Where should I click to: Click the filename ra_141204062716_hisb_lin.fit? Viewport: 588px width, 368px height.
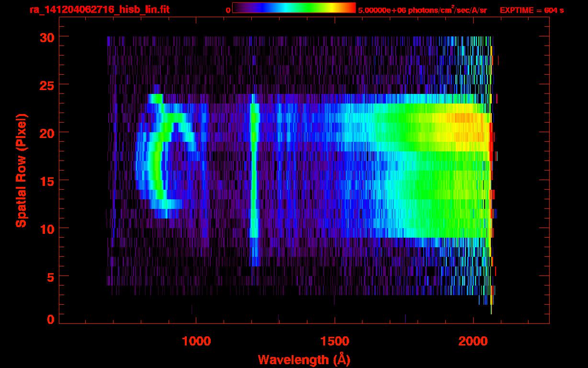pos(99,10)
